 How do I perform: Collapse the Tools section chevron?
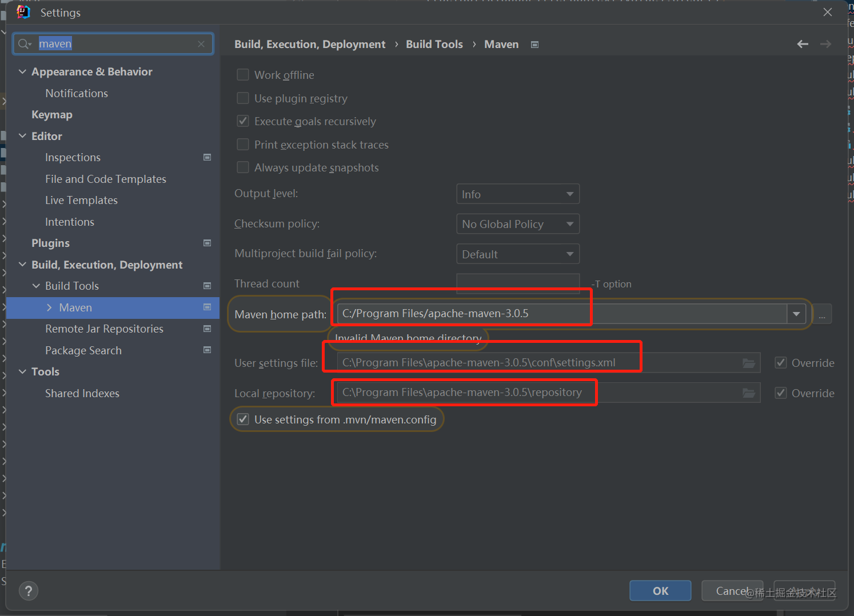[22, 371]
